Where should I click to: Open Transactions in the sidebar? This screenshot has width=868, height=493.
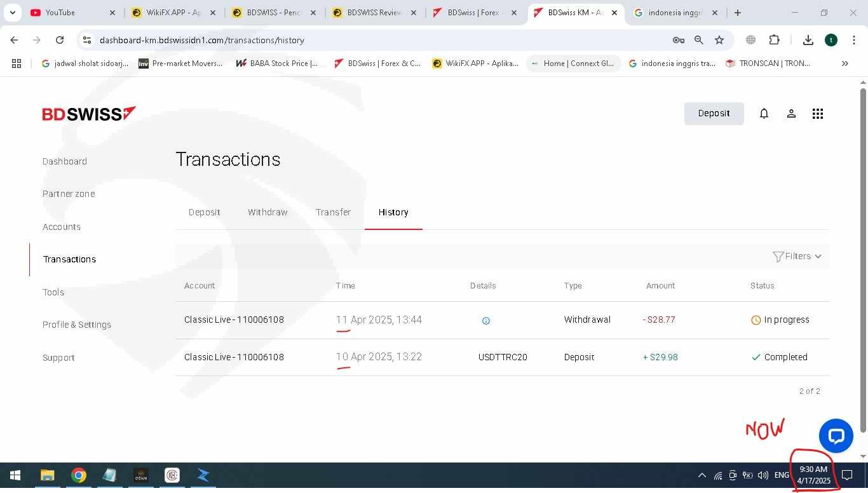point(69,259)
